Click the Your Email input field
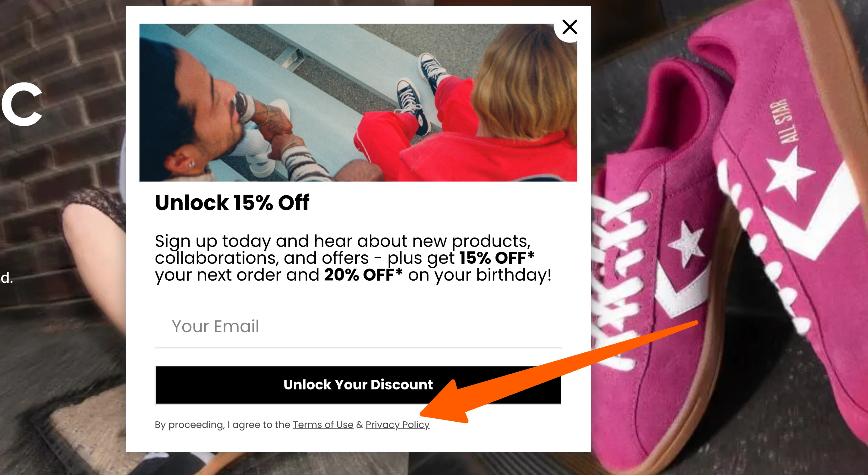 pos(358,326)
